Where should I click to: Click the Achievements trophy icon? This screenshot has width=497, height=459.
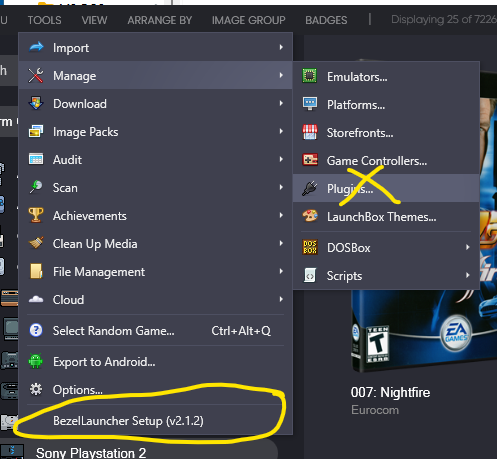[x=36, y=215]
